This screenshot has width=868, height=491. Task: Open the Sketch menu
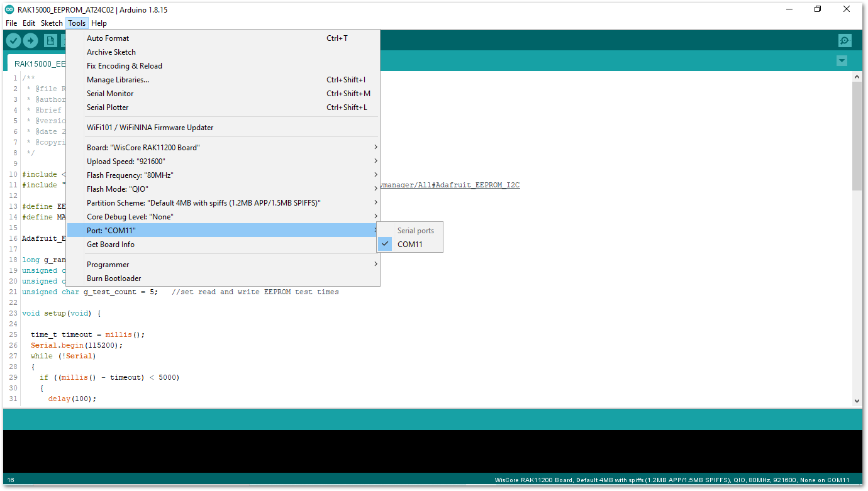52,23
